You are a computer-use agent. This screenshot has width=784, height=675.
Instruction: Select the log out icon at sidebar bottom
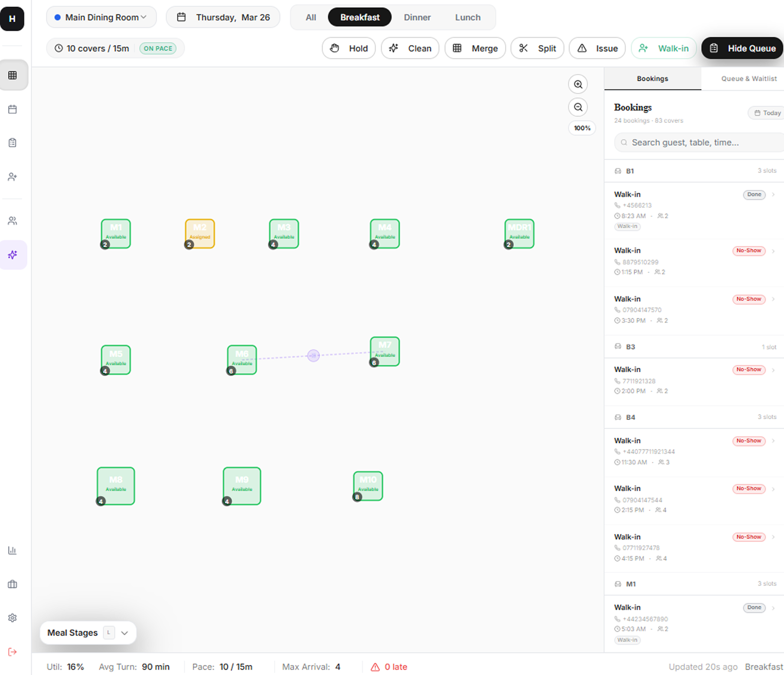pyautogui.click(x=12, y=651)
